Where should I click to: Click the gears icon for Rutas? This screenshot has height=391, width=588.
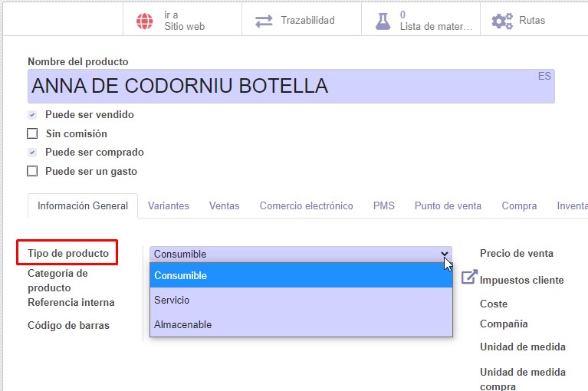[x=502, y=21]
